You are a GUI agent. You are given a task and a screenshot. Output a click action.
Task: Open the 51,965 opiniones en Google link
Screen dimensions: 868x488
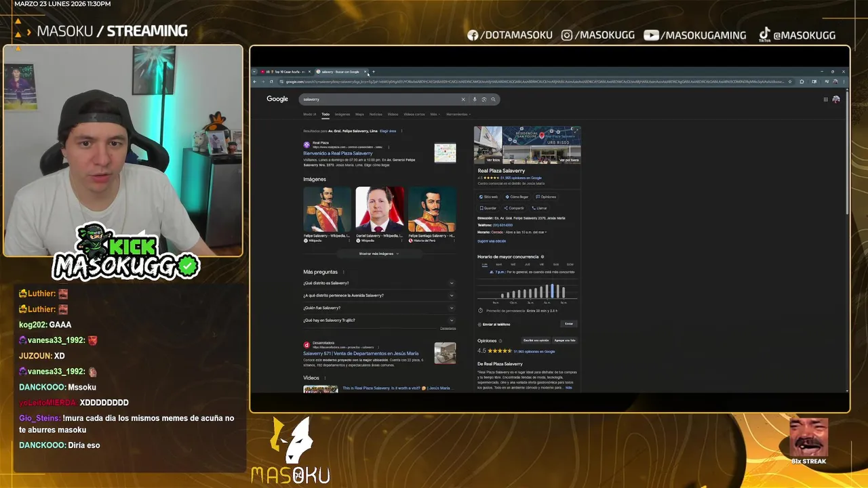(521, 178)
